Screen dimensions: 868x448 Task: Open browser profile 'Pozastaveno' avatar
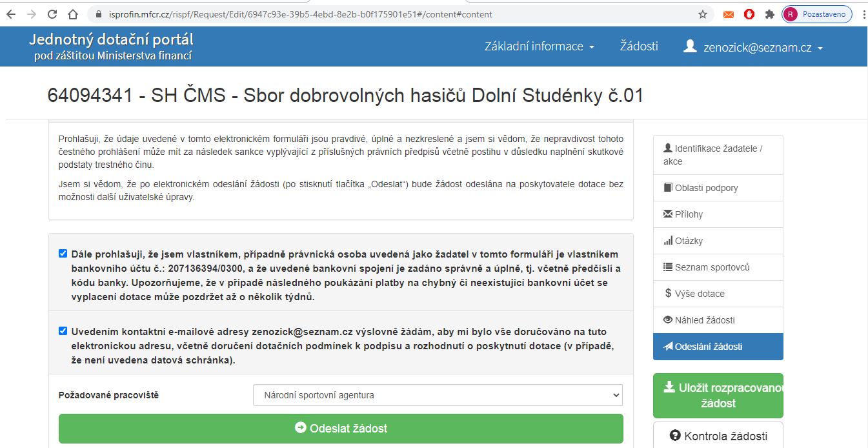coord(816,14)
